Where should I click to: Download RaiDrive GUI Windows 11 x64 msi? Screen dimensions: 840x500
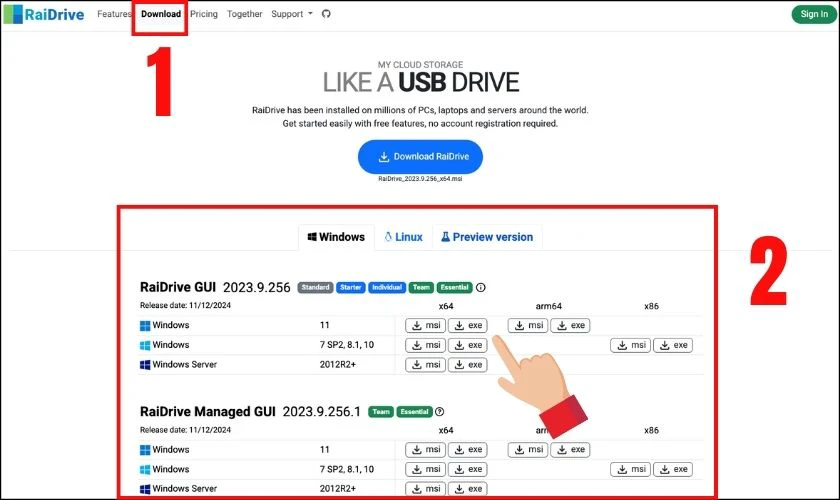pos(425,325)
